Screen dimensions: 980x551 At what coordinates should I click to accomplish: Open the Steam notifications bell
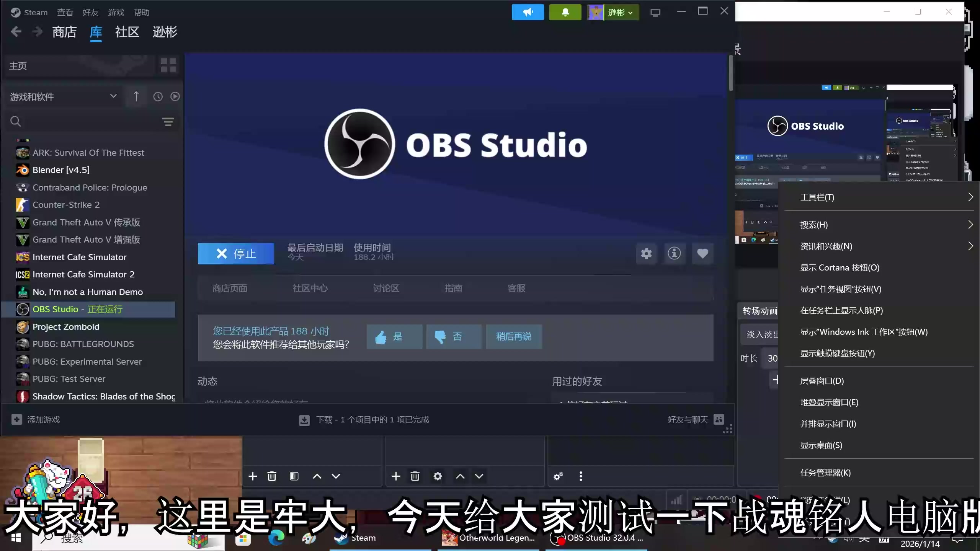pos(565,13)
